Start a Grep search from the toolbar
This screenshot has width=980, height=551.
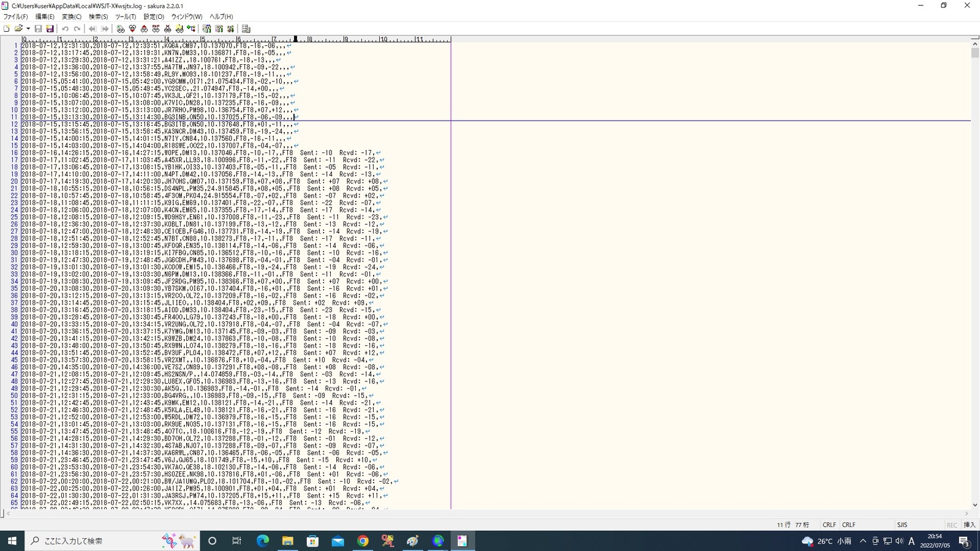[x=178, y=29]
